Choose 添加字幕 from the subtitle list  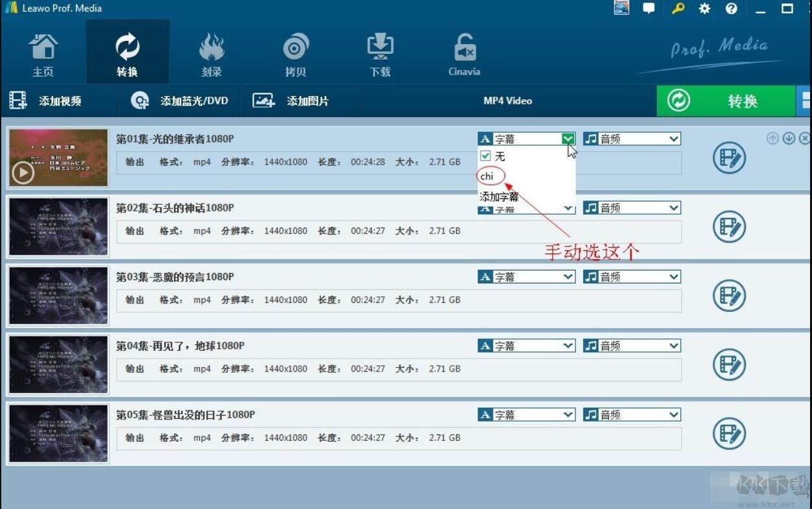pyautogui.click(x=499, y=196)
